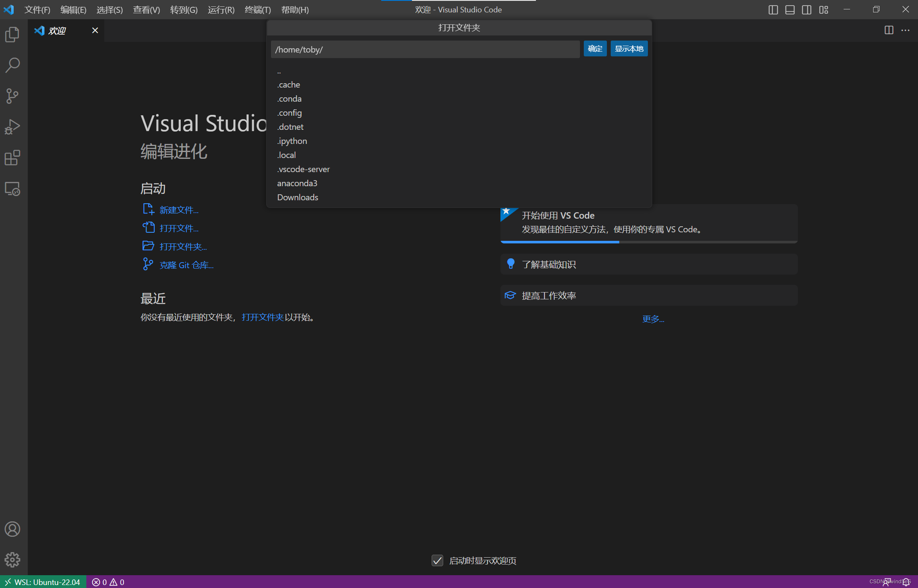This screenshot has width=918, height=588.
Task: Click the 确定 button in open folder dialog
Action: point(595,49)
